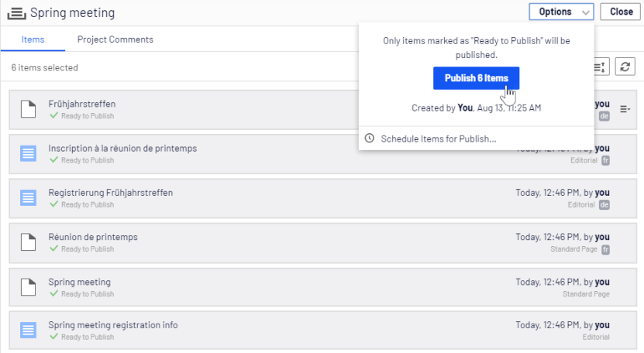Click the 'de' badge on Registrierung Frühjahrstreffen
644x353 pixels.
(x=604, y=205)
